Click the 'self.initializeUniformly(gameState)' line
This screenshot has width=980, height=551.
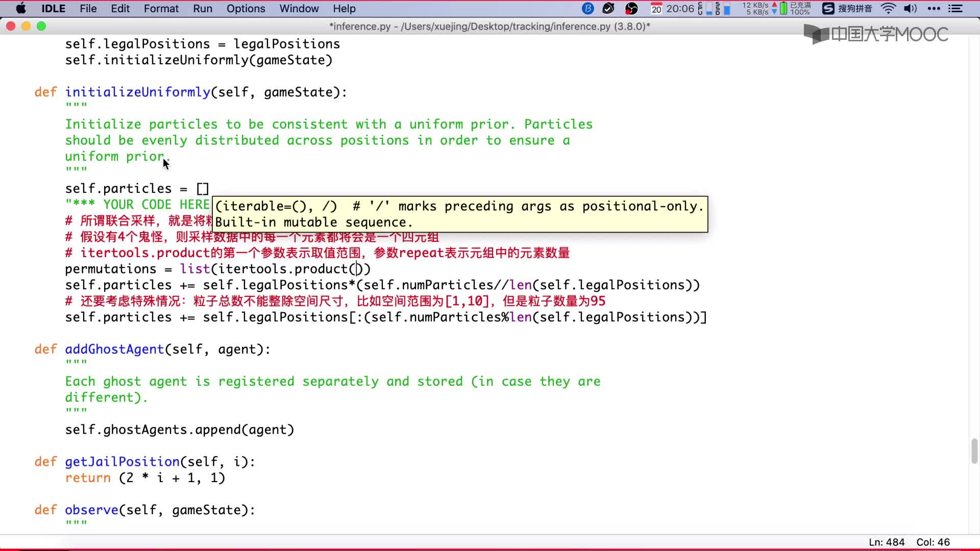199,60
